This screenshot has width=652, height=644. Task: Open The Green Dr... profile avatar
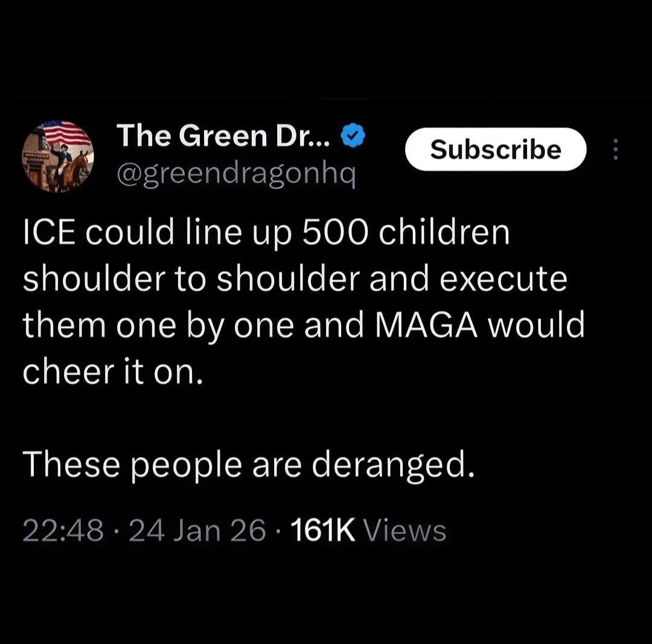click(58, 157)
